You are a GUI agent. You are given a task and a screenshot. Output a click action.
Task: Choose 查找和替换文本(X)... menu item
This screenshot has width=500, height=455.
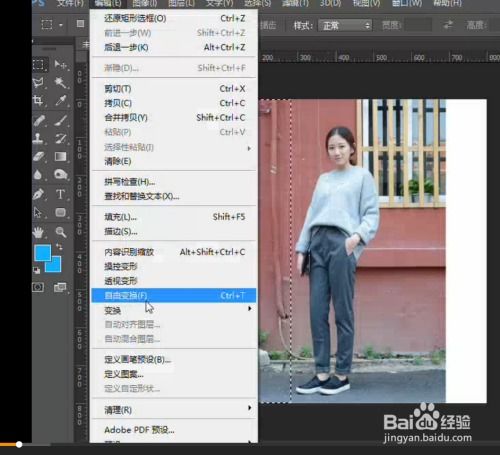pos(174,196)
